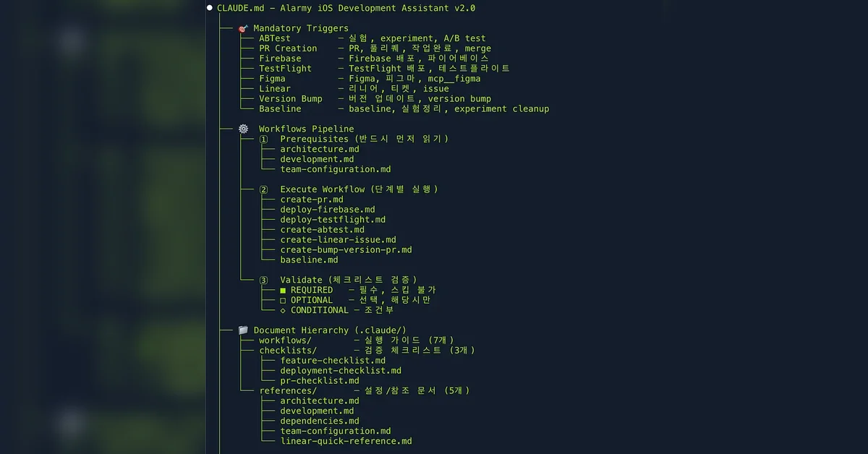
Task: Click the circled 1 Prerequisites marker
Action: pos(263,139)
